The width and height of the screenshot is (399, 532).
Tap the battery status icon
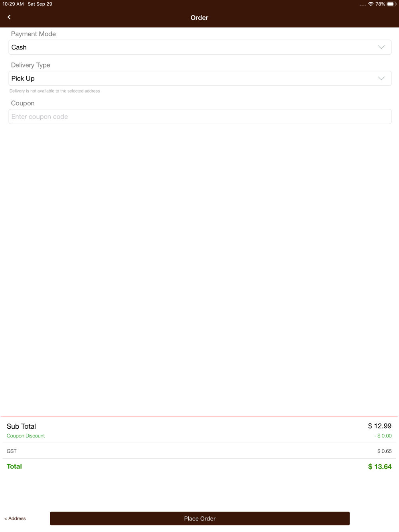pyautogui.click(x=391, y=4)
